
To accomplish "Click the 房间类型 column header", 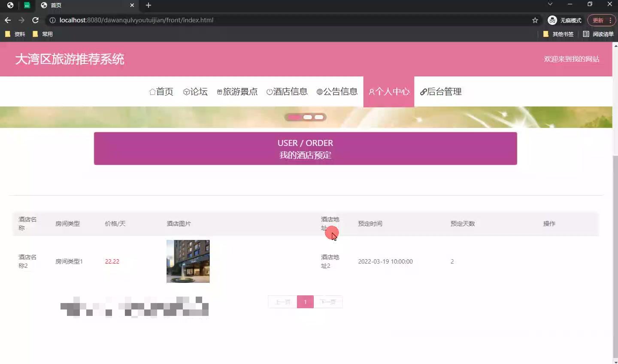I will click(67, 224).
